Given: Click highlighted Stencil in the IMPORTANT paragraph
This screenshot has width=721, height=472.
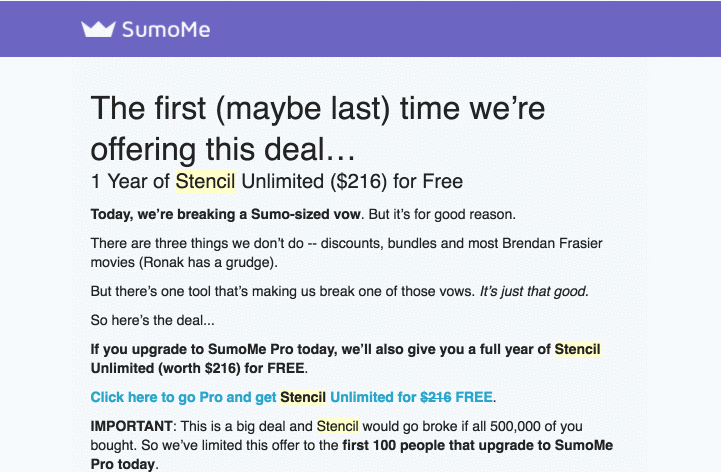Looking at the screenshot, I should point(338,426).
